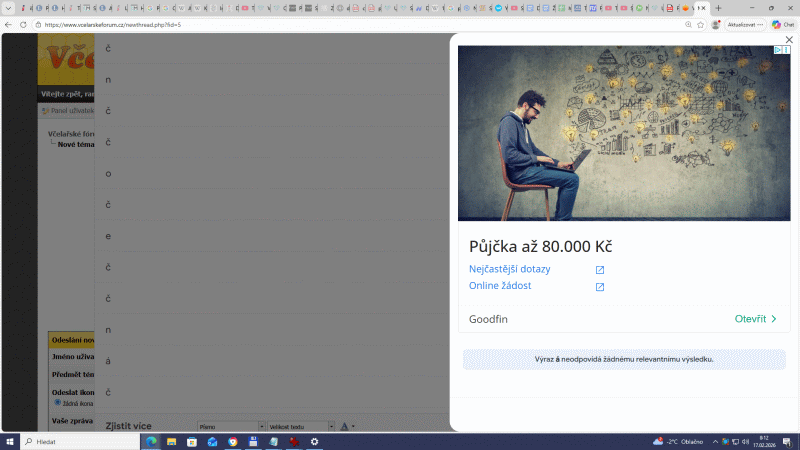Screen dimensions: 800x450
Task: Open the Nejčastější dotazy link
Action: pyautogui.click(x=509, y=269)
